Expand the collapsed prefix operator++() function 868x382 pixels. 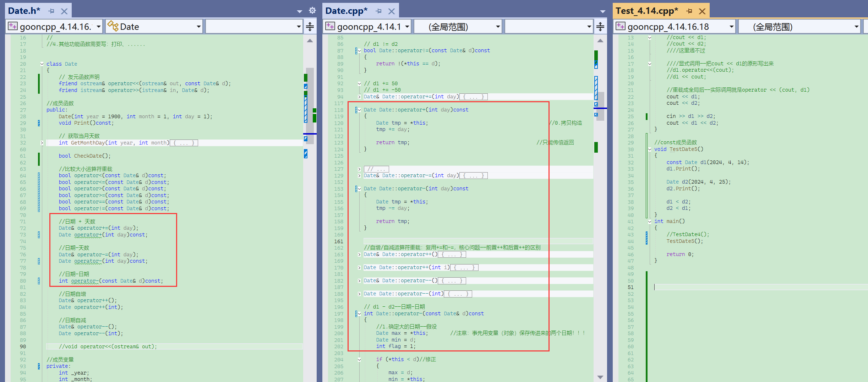[359, 254]
